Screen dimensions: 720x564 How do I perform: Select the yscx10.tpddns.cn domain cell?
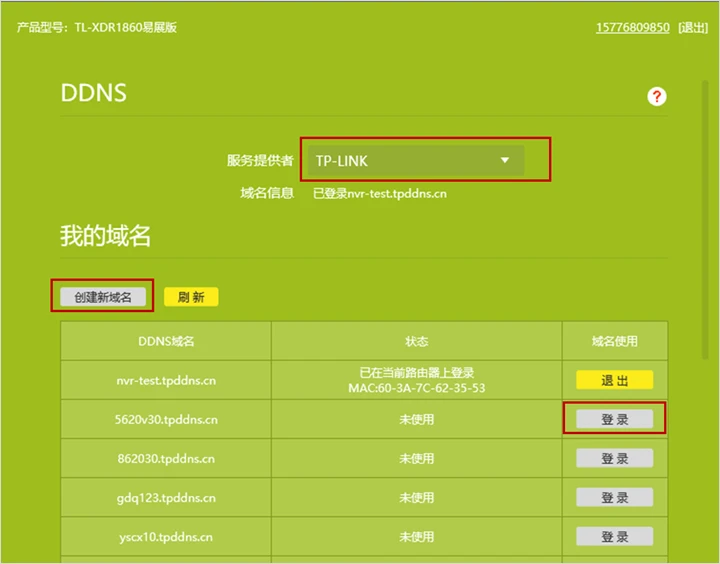166,536
